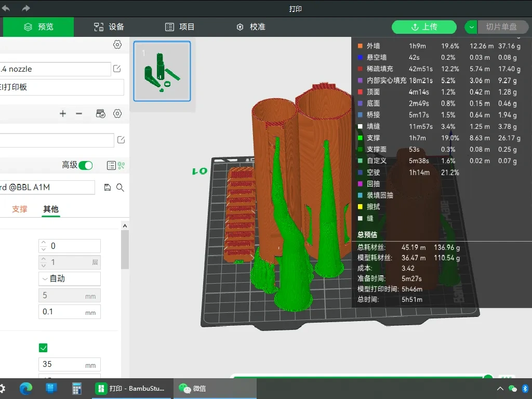The width and height of the screenshot is (532, 399).
Task: Select the 支撑 settings tab
Action: [20, 209]
